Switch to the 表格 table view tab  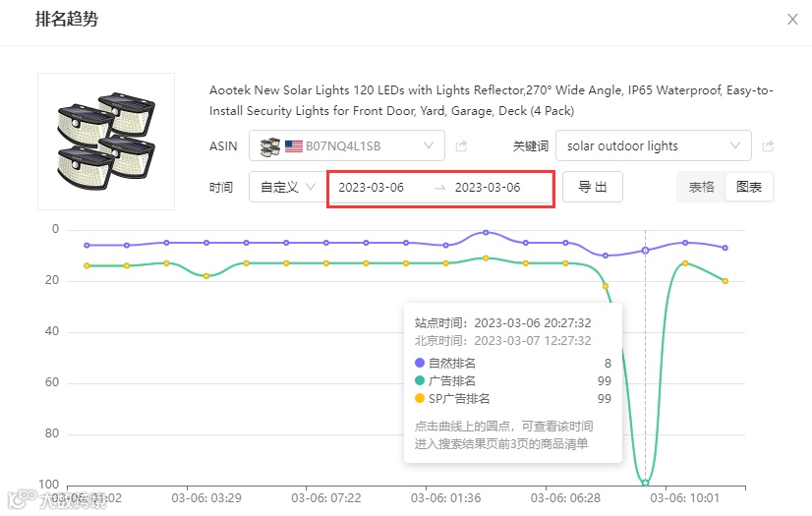pos(701,187)
